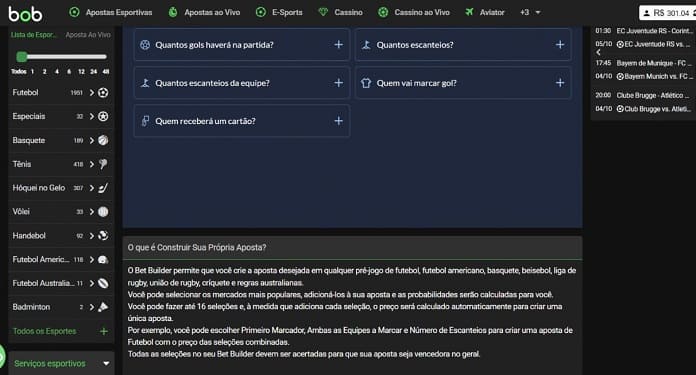Expand the Vôlei chevron
This screenshot has height=375, width=696.
(x=91, y=212)
